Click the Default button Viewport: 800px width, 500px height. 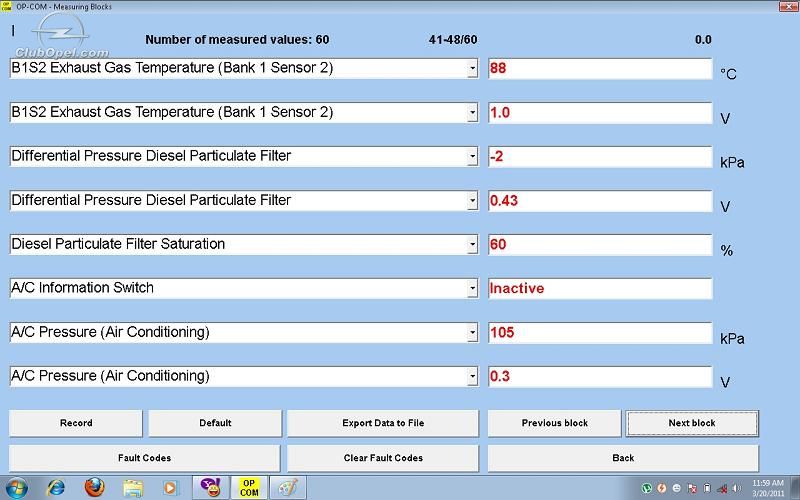(x=215, y=423)
